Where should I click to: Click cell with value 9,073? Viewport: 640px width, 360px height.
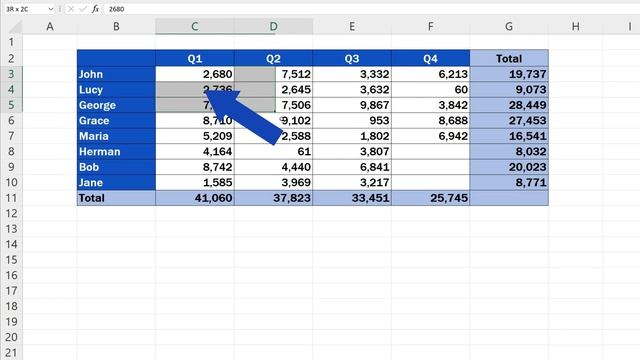[509, 89]
